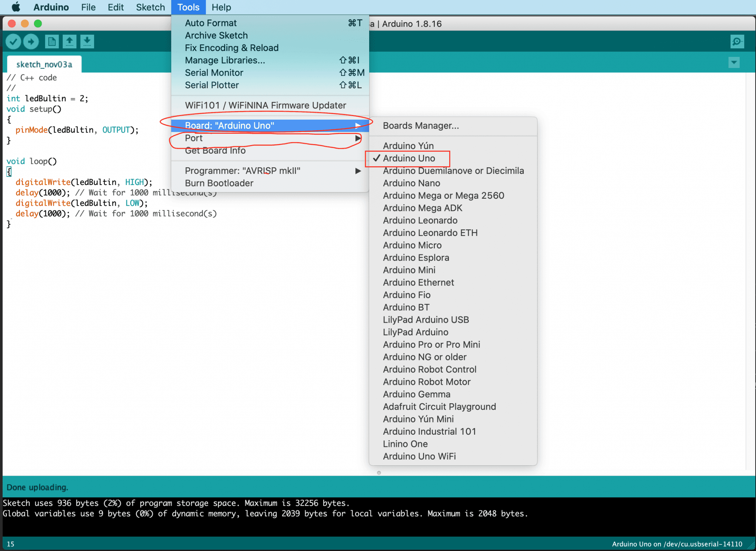The image size is (756, 551).
Task: Select Arduino Mega or Mega 2560
Action: tap(453, 196)
